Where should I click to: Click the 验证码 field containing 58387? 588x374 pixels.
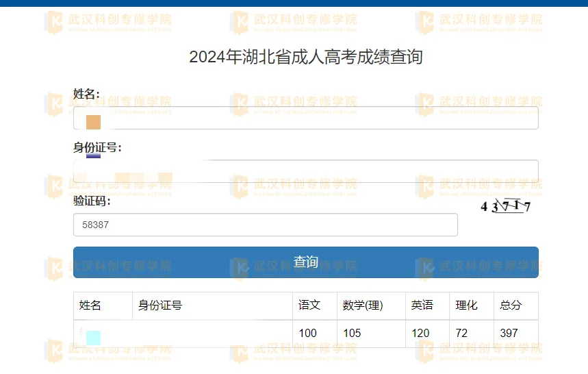265,225
